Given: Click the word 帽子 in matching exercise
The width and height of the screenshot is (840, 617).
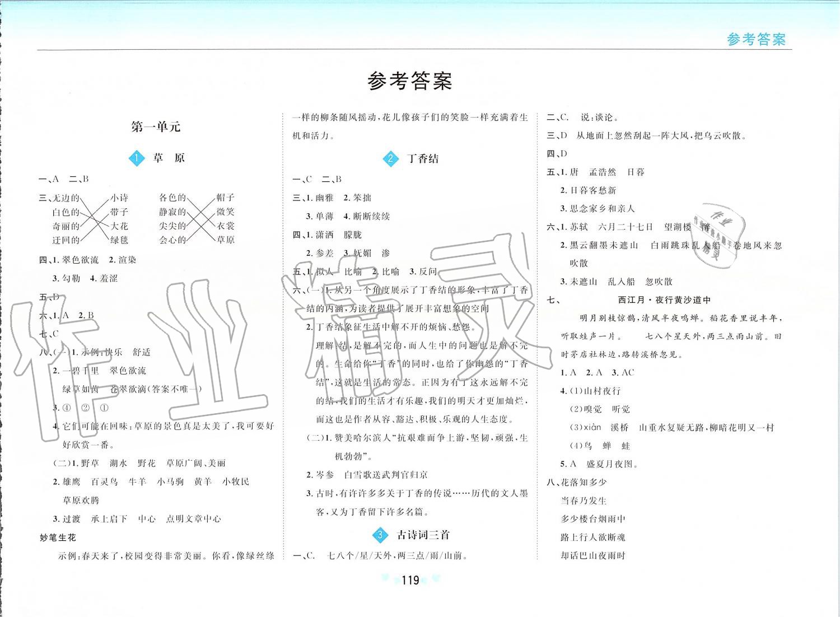Looking at the screenshot, I should (x=226, y=198).
